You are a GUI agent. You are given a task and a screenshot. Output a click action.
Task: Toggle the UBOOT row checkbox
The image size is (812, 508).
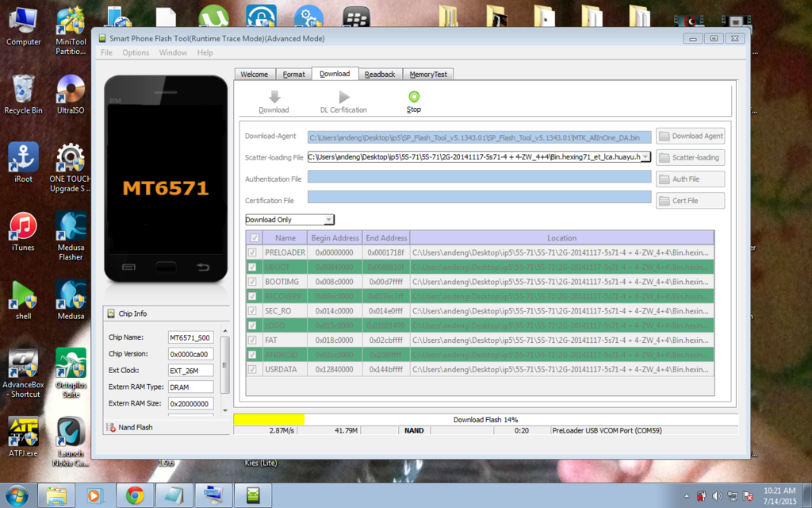252,267
